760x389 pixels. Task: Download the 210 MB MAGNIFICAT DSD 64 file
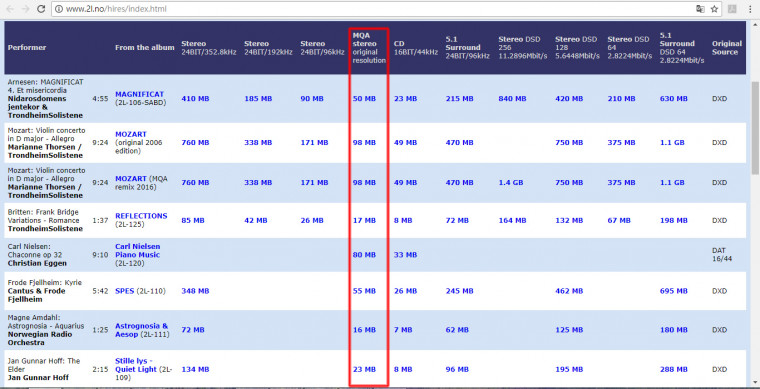(621, 99)
